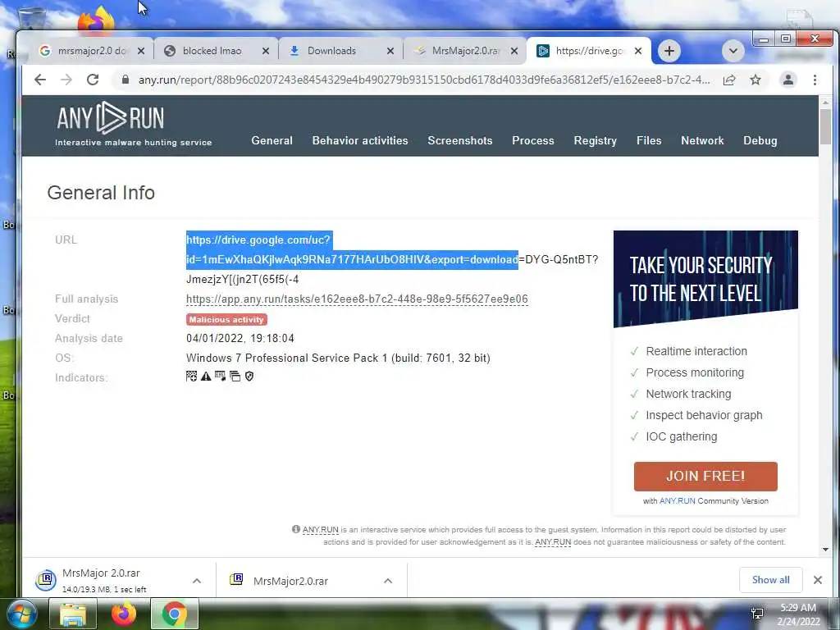Open the General section in ANY.RUN menu
Image resolution: width=840 pixels, height=630 pixels.
272,140
